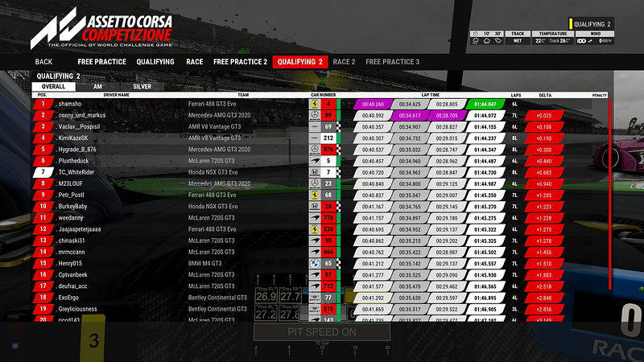Click the Aston Martin logo for car 212
644x362 pixels.
pyautogui.click(x=315, y=138)
